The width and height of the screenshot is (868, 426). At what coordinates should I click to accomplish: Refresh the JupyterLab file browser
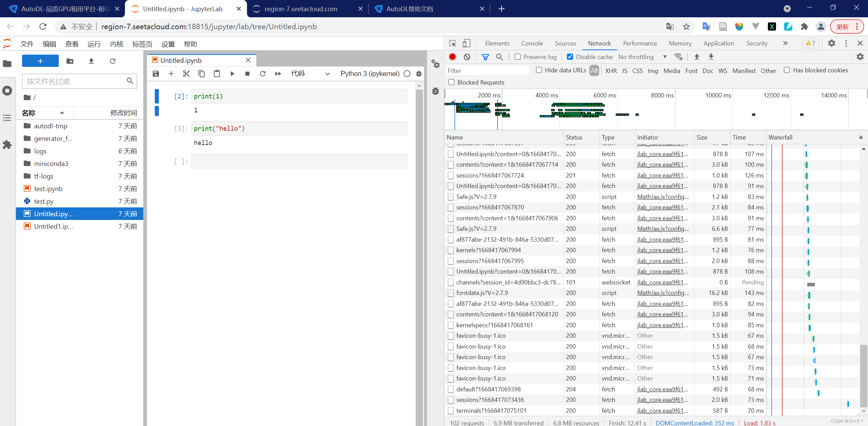(113, 61)
